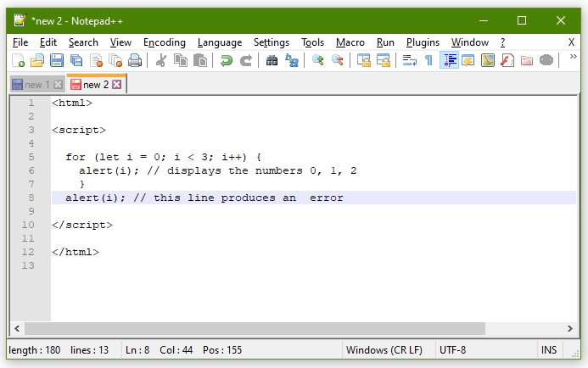Screen dimensions: 588x368
Task: Toggle Word wrap toolbar icon
Action: tap(410, 61)
